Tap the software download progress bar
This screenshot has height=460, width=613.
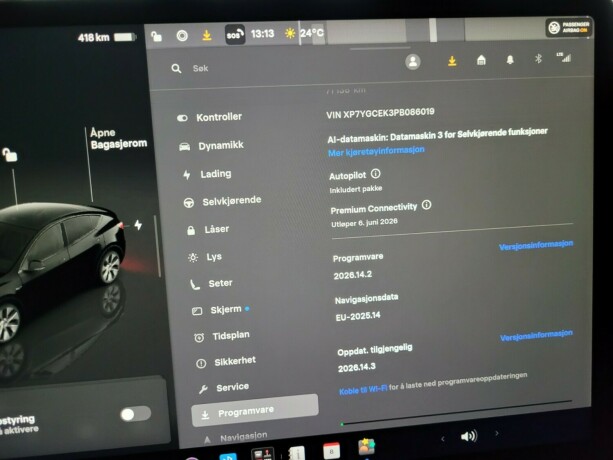click(457, 413)
